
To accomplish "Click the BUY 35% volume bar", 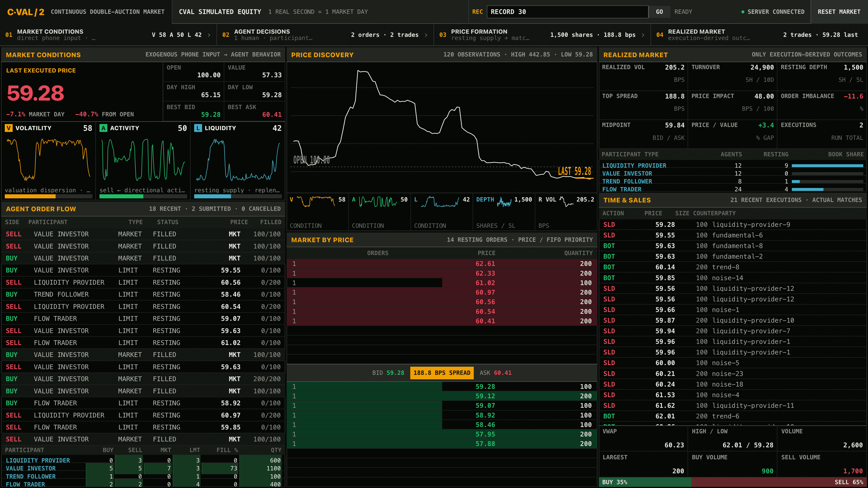I will pyautogui.click(x=646, y=482).
